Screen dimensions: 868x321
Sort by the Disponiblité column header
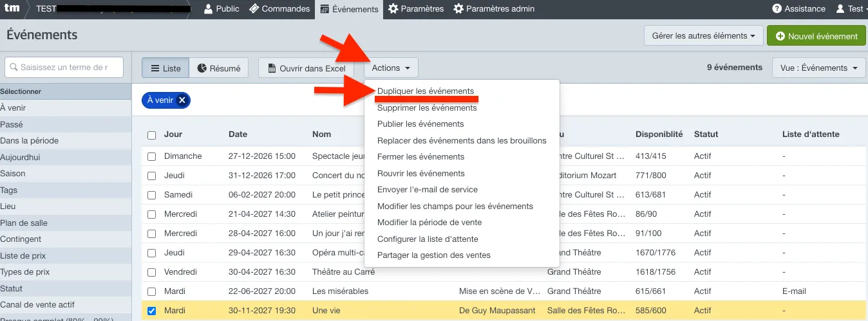pos(659,134)
